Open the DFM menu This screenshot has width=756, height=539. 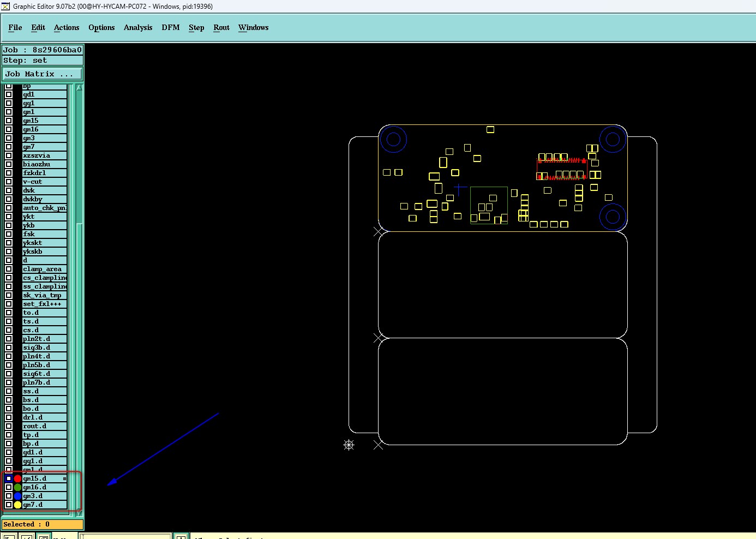(171, 27)
